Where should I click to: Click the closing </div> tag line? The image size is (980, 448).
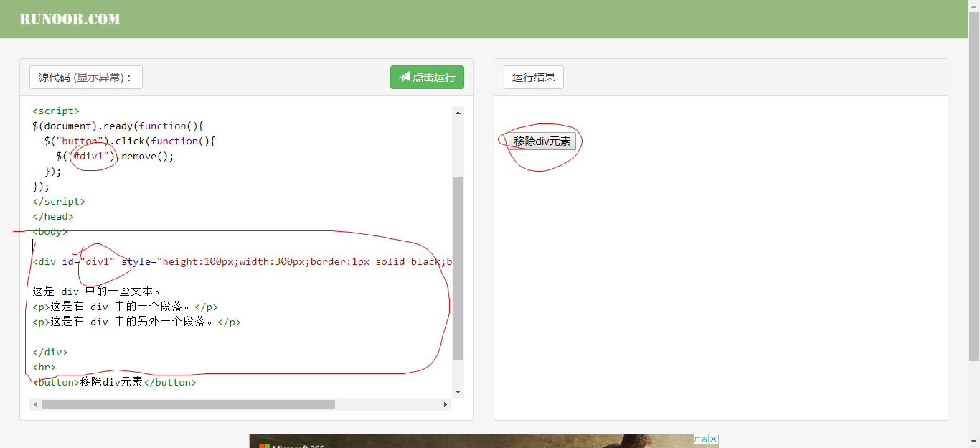pos(50,353)
